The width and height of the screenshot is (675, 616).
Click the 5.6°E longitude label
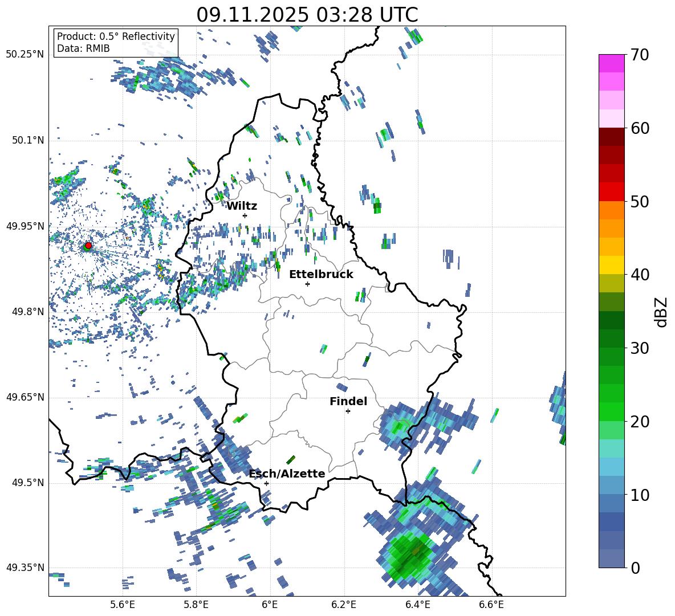point(122,605)
